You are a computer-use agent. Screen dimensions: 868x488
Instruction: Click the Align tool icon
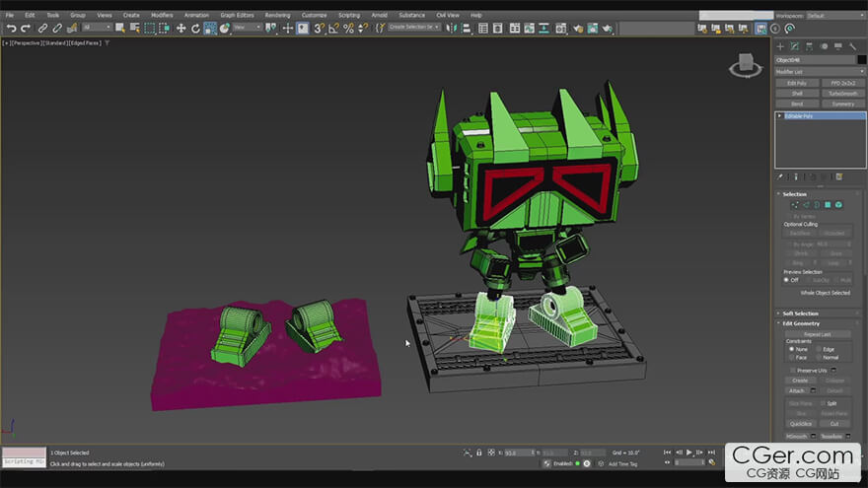pos(467,28)
